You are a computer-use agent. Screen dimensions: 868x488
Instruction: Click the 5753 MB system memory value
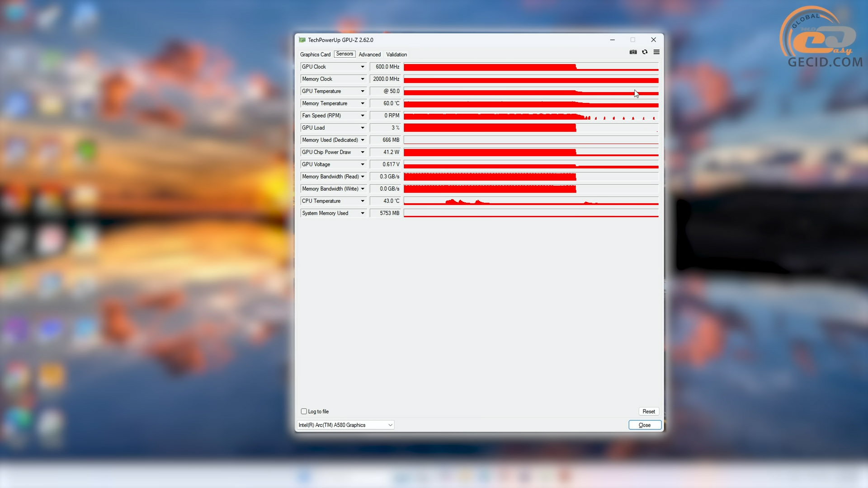tap(385, 213)
